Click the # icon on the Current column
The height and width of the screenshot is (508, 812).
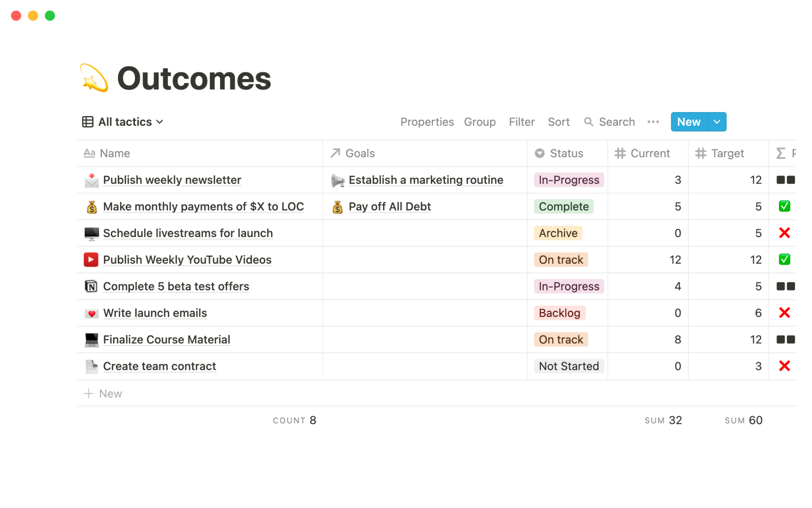[x=620, y=153]
